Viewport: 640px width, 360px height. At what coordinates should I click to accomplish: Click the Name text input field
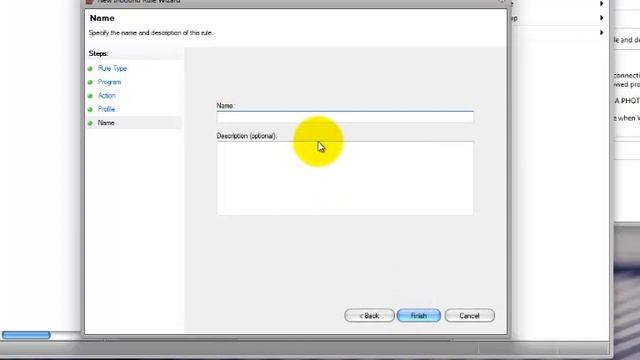(x=345, y=117)
